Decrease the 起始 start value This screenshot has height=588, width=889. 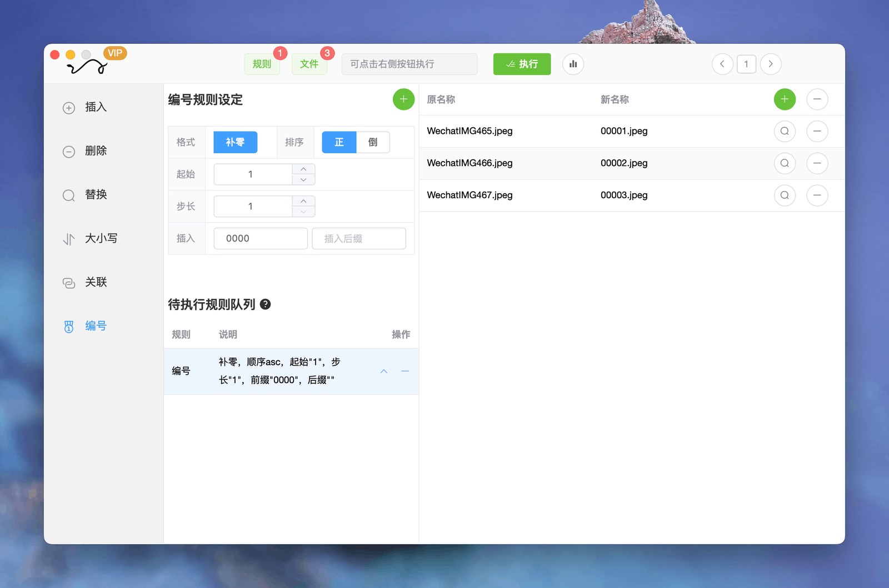click(303, 180)
